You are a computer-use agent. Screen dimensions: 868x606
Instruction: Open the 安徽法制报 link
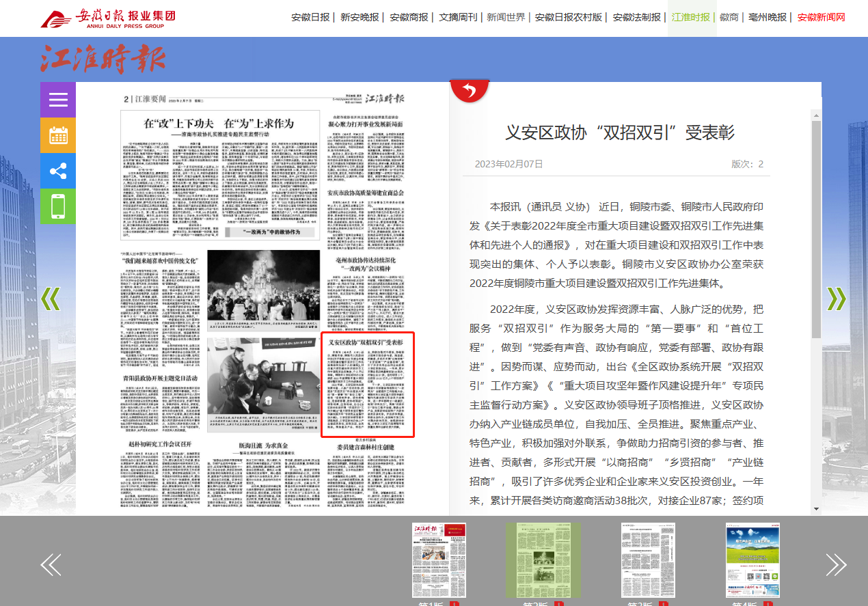pos(637,18)
